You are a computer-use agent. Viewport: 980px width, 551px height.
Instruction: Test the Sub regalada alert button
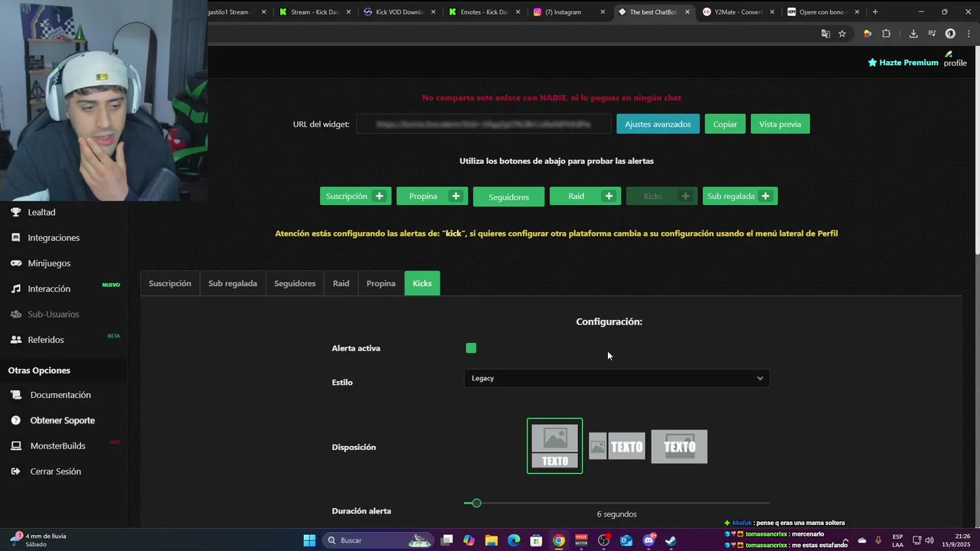(740, 196)
